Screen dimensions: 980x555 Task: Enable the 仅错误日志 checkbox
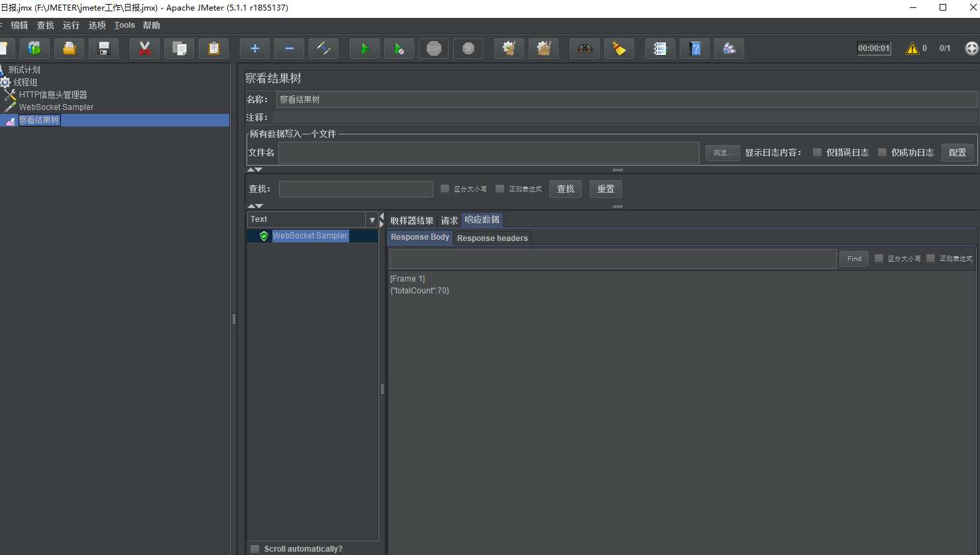(817, 152)
